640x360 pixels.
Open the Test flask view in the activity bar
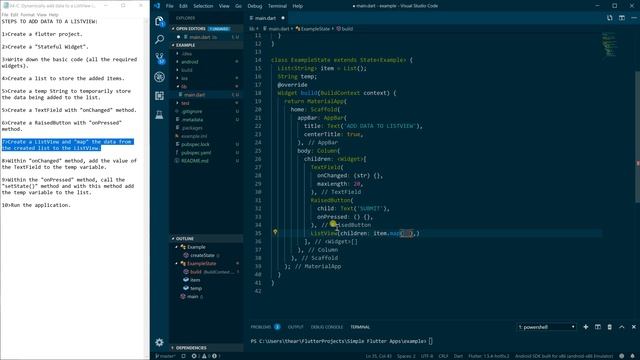coord(160,115)
